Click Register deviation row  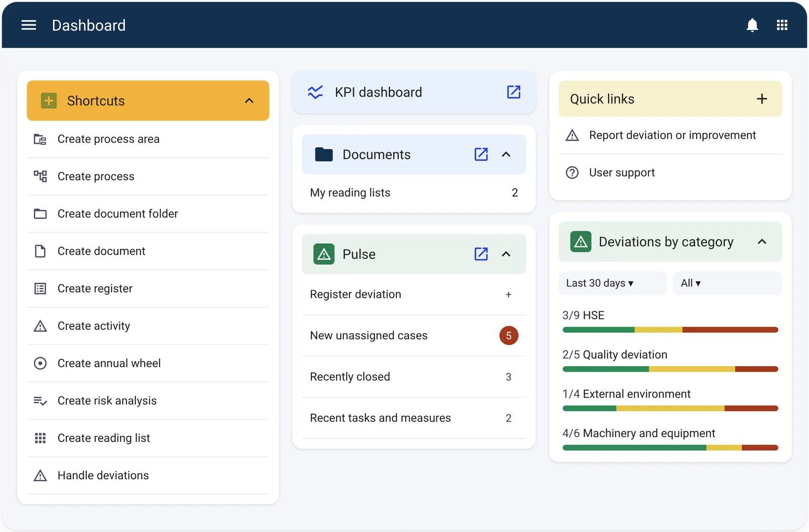pyautogui.click(x=414, y=294)
